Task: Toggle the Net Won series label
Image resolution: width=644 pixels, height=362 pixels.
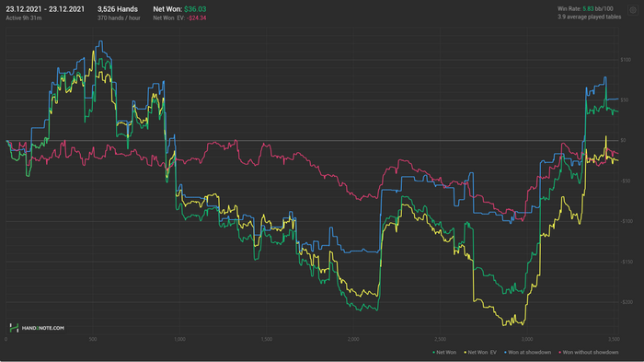Action: 446,352
